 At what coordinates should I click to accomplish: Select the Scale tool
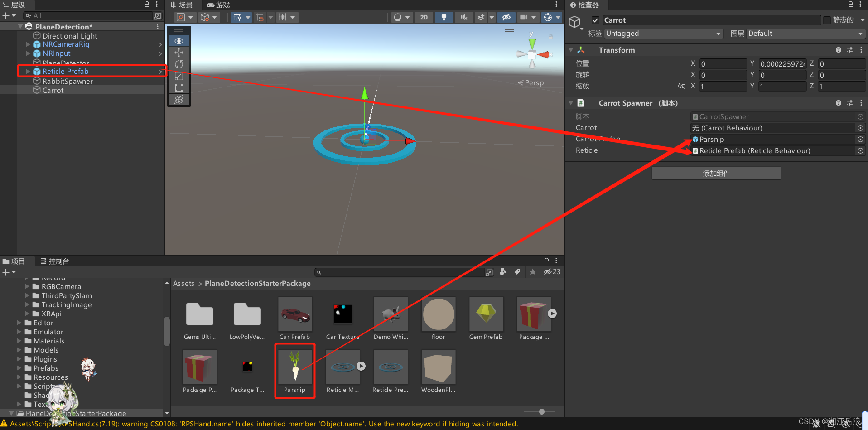(x=179, y=76)
